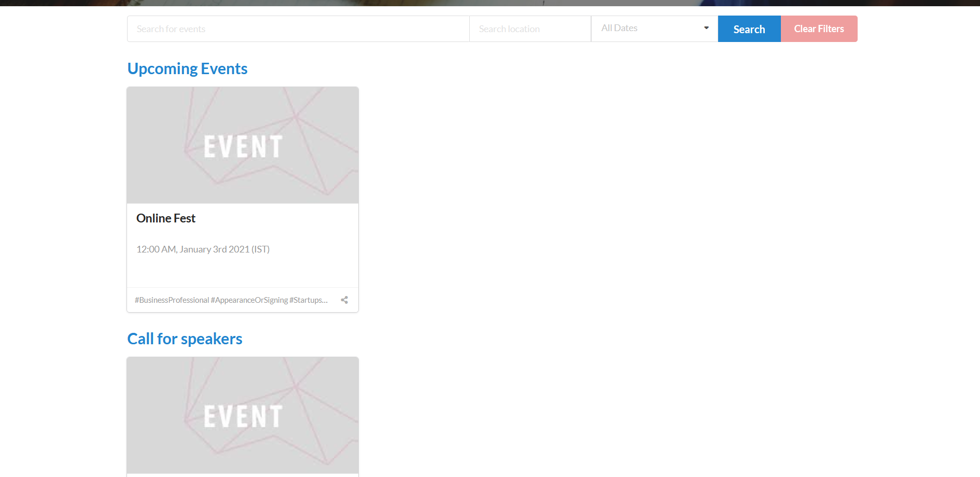
Task: Open the Online Fest event thumbnail image
Action: click(243, 145)
